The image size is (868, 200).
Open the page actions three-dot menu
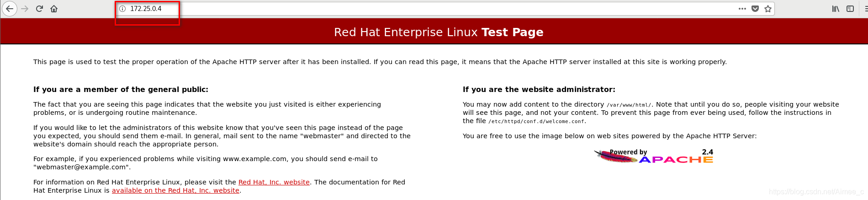[742, 9]
